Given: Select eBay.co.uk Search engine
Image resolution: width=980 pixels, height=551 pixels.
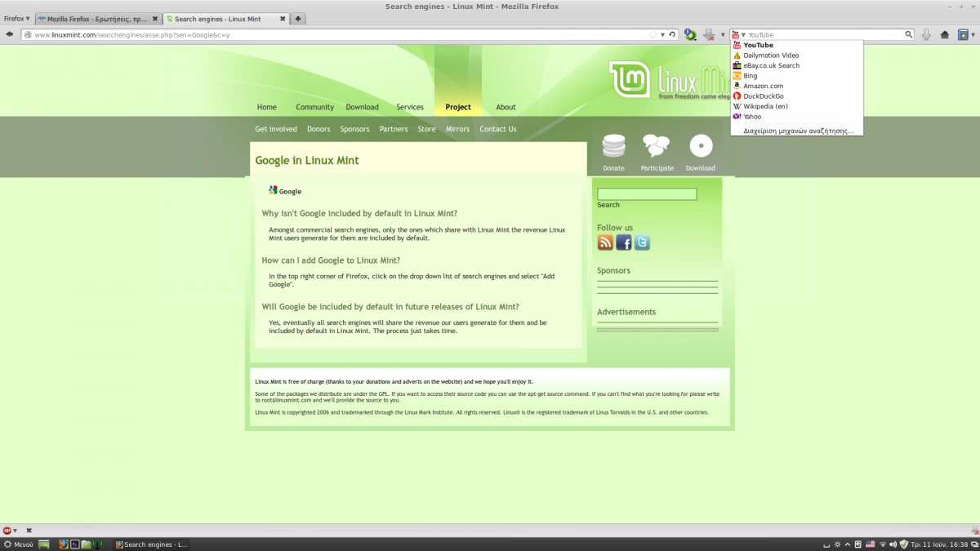Looking at the screenshot, I should (x=796, y=65).
